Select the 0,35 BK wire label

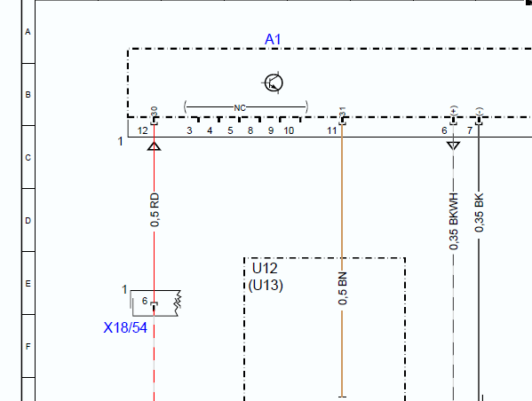(479, 213)
